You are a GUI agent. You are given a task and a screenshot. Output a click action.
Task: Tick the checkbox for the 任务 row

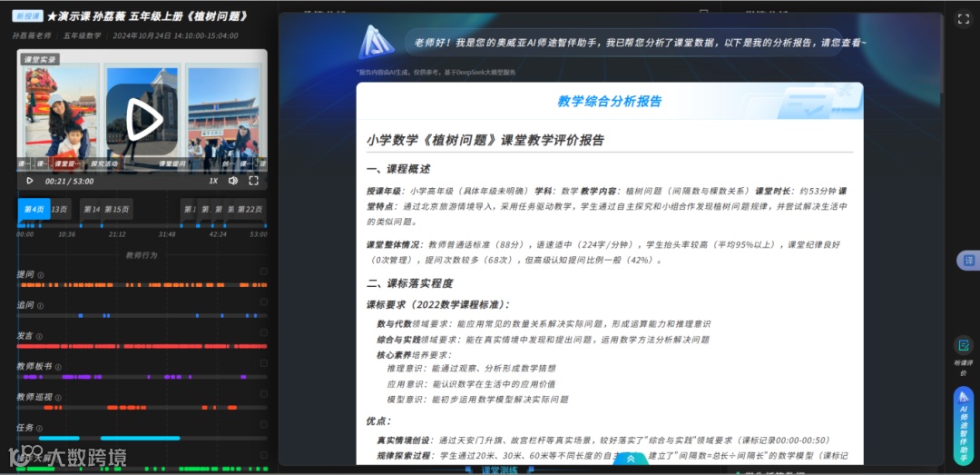263,425
